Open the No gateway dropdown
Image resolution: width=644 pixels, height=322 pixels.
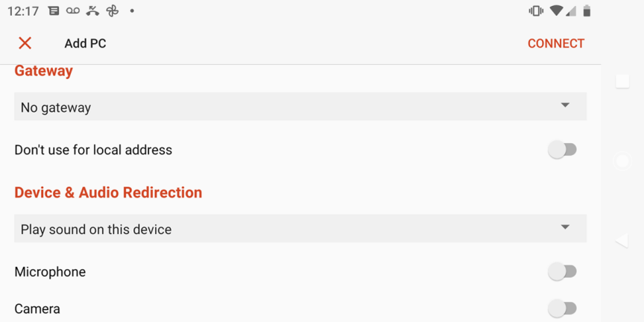(x=300, y=107)
